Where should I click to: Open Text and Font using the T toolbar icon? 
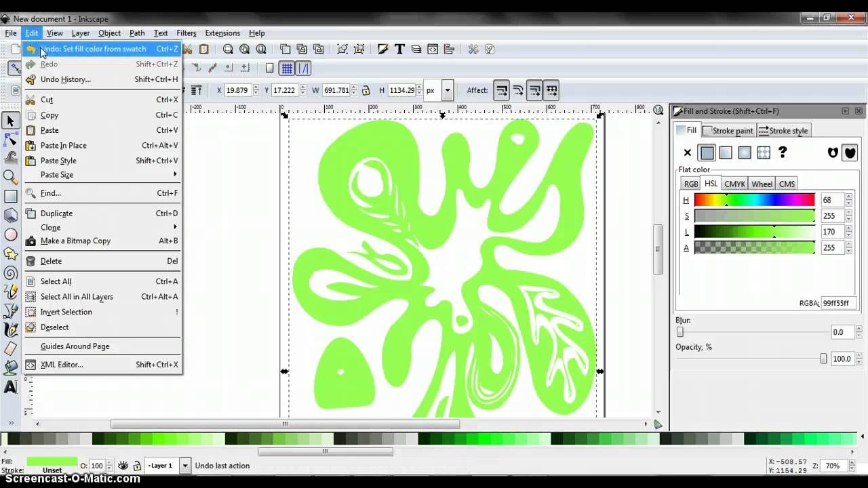(x=399, y=49)
